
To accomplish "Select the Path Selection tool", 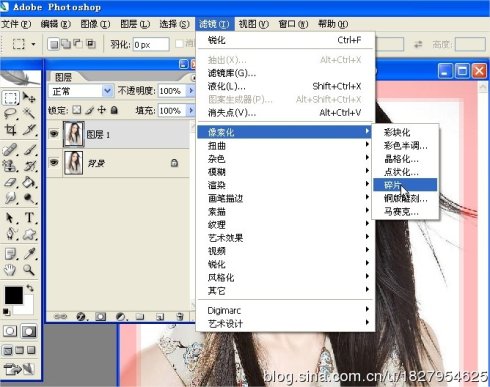I will (x=11, y=218).
